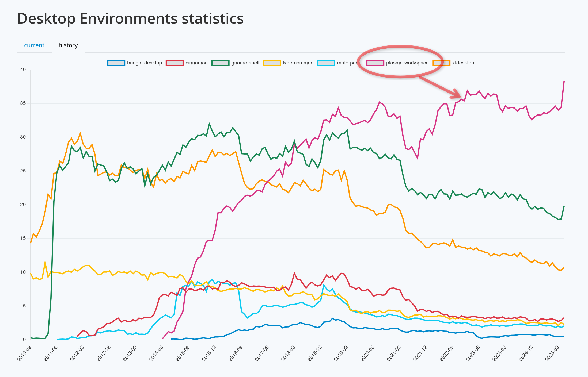Click the gnome-shell legend color box

[220, 63]
